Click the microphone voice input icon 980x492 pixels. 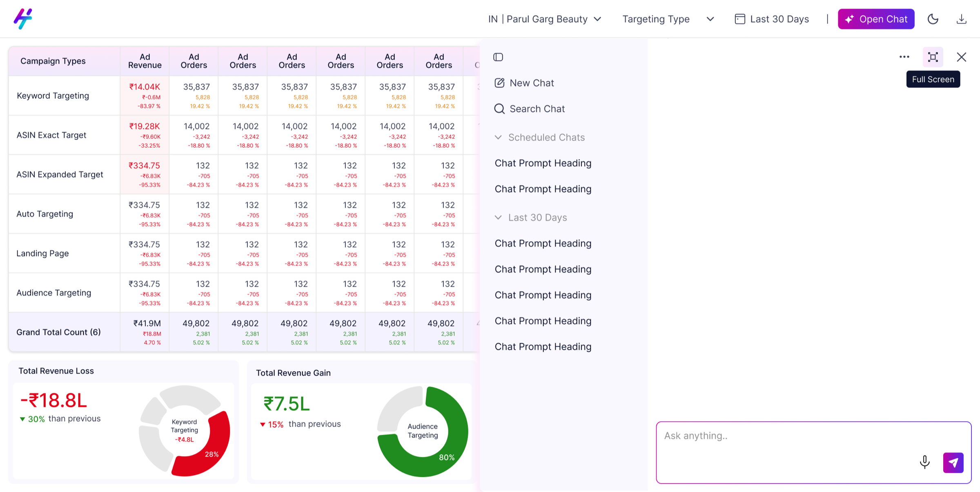coord(925,462)
